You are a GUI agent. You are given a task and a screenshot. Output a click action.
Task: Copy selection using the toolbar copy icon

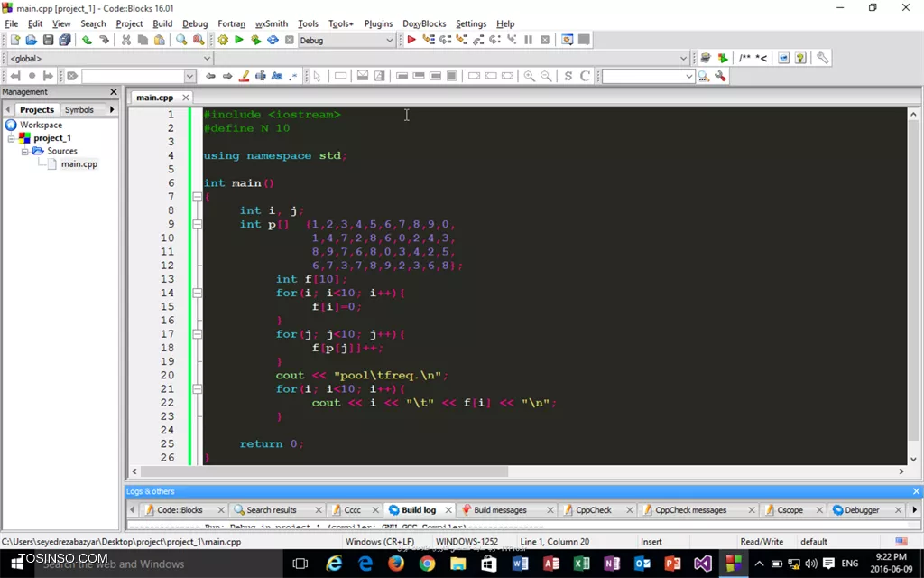(x=143, y=40)
